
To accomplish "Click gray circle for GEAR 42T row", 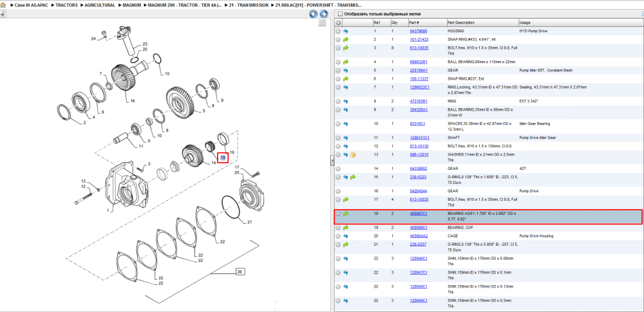I will [339, 169].
